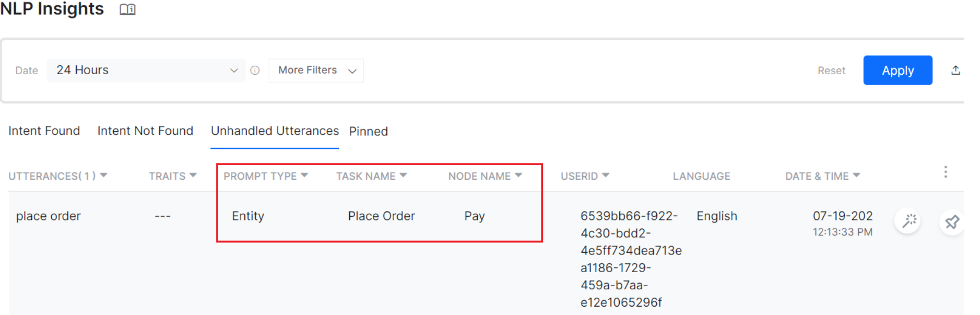The width and height of the screenshot is (980, 315).
Task: Filter by Node Name column
Action: click(x=518, y=176)
